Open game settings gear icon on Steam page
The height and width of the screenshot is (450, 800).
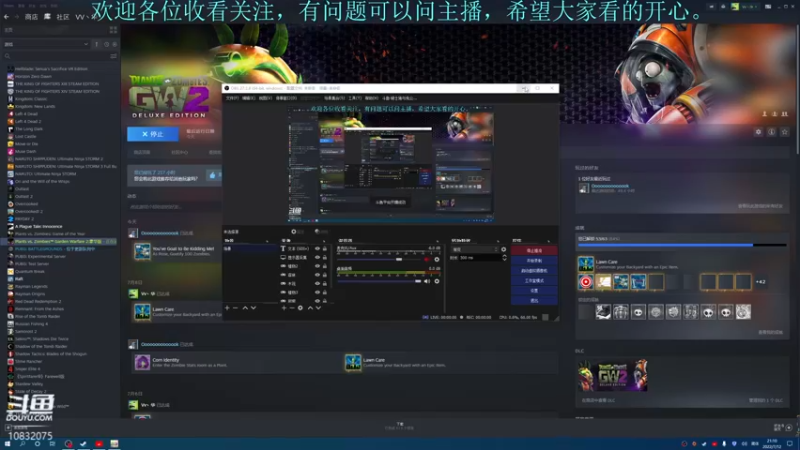click(x=758, y=132)
